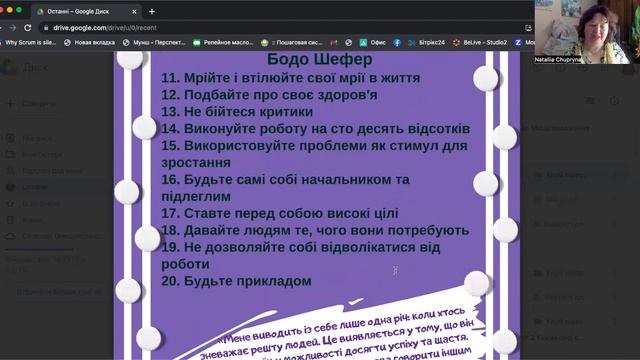This screenshot has height=360, width=640.
Task: Click "12. Подбайте про своє здоров'я"
Action: 269,95
